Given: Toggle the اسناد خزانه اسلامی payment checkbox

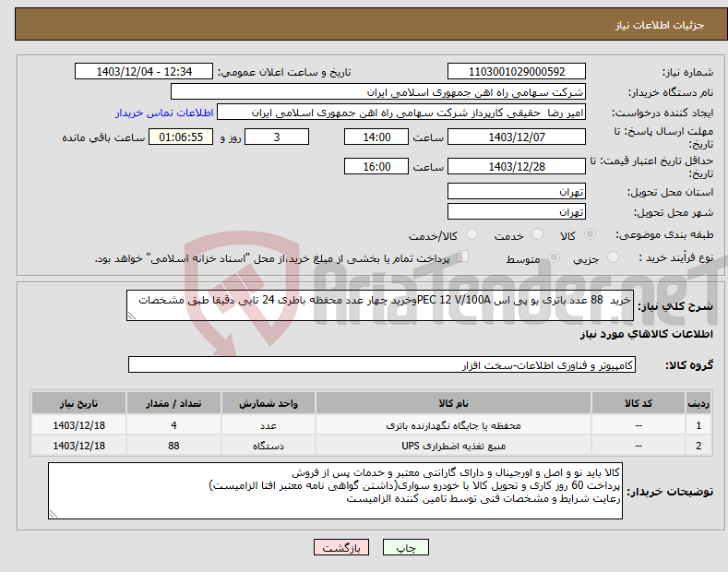Looking at the screenshot, I should pyautogui.click(x=463, y=256).
